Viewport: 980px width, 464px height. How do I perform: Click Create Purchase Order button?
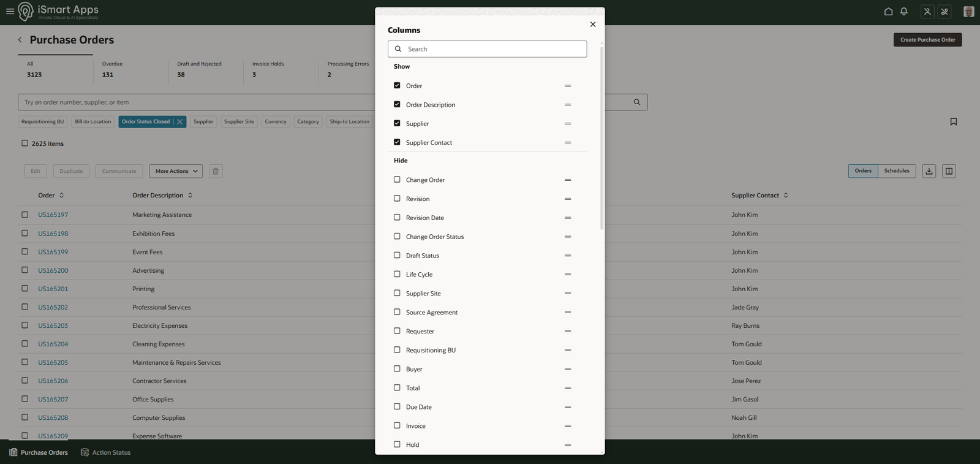[927, 40]
